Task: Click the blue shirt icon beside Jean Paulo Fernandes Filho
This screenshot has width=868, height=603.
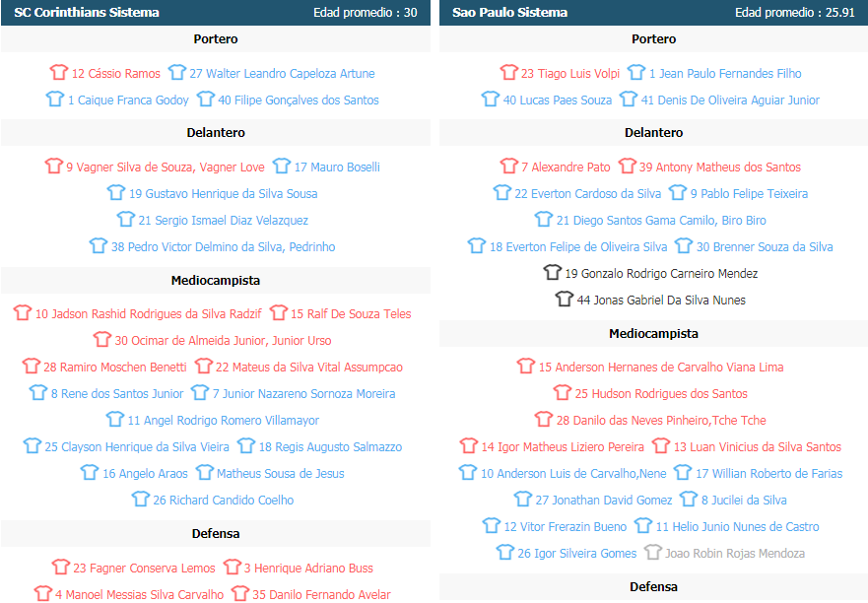Action: pyautogui.click(x=636, y=72)
